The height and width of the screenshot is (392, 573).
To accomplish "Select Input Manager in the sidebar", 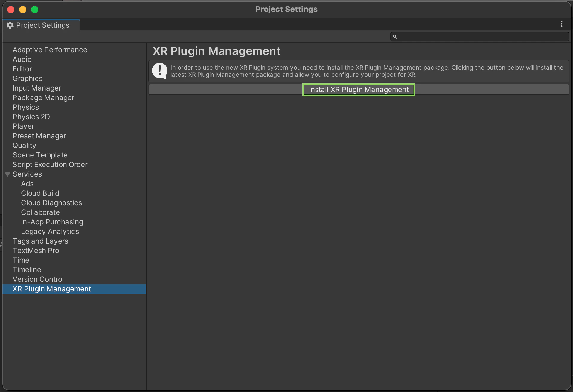I will pos(37,88).
